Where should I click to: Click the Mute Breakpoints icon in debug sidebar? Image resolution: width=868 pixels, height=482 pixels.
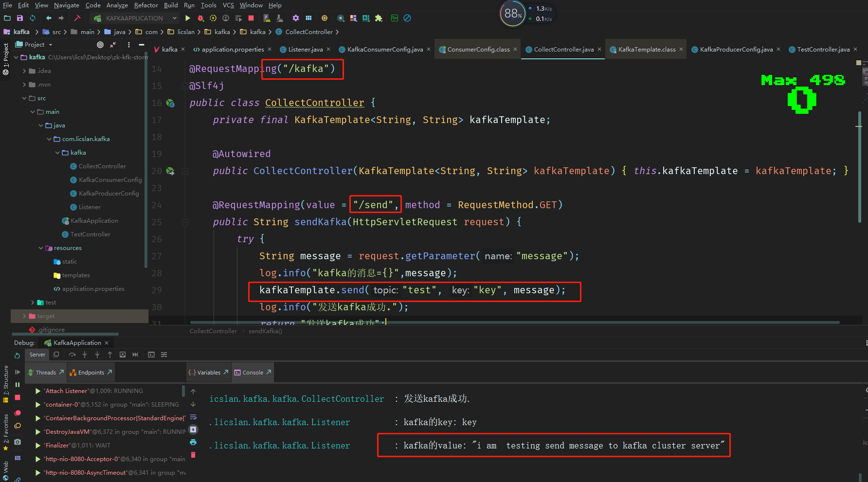click(18, 426)
